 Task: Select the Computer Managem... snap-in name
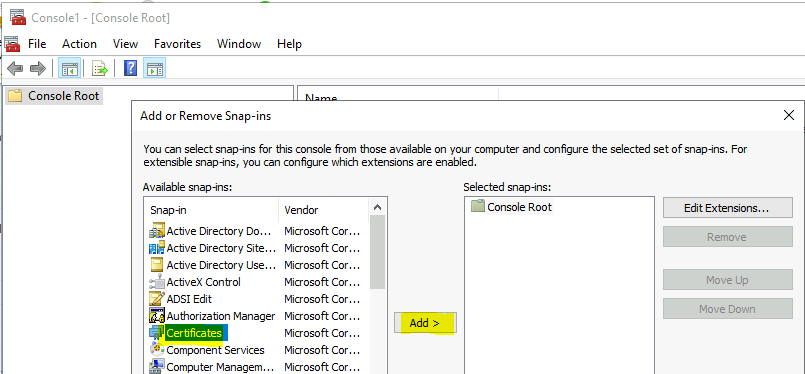point(220,367)
